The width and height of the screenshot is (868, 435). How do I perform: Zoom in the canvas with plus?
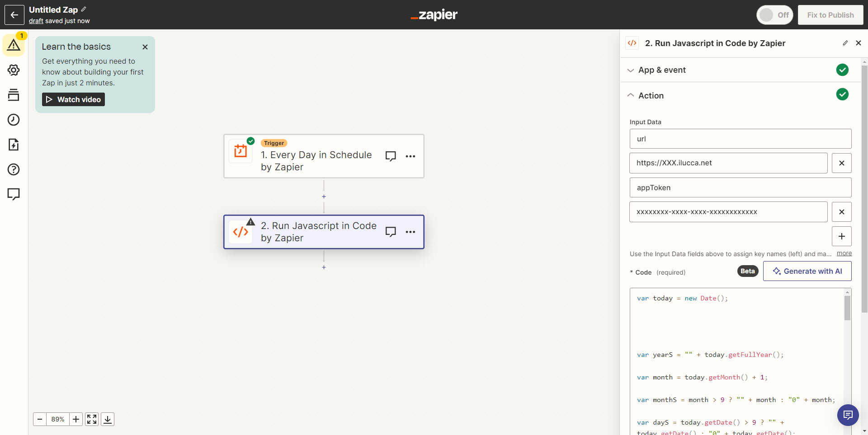point(76,419)
